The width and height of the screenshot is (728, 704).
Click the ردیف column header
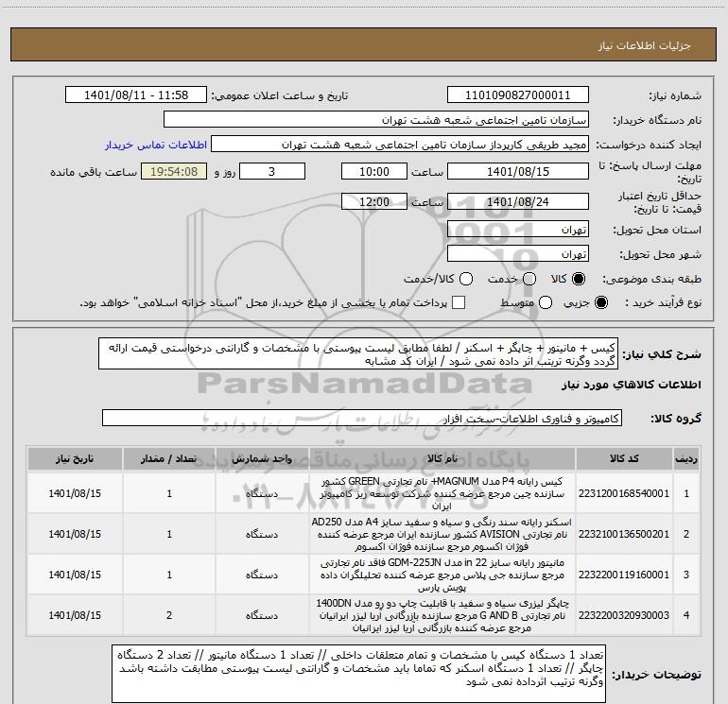click(686, 459)
